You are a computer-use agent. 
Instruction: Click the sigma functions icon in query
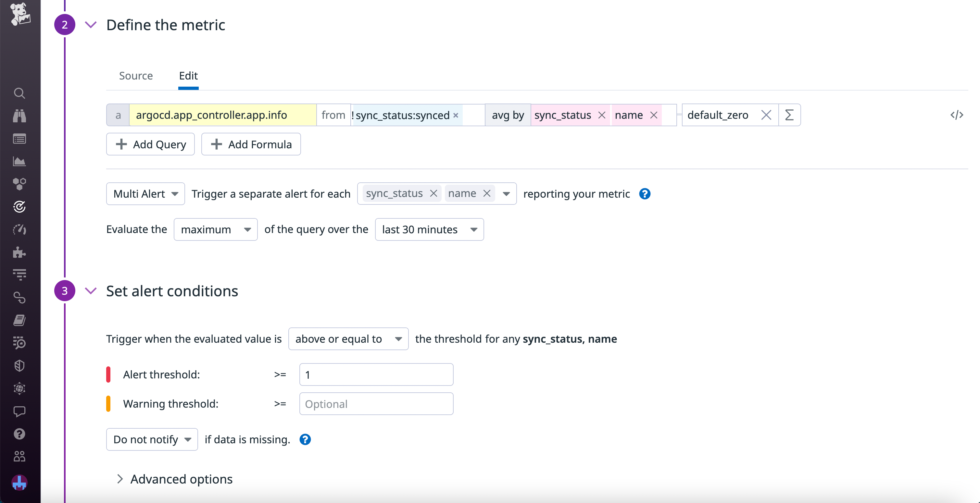(789, 115)
